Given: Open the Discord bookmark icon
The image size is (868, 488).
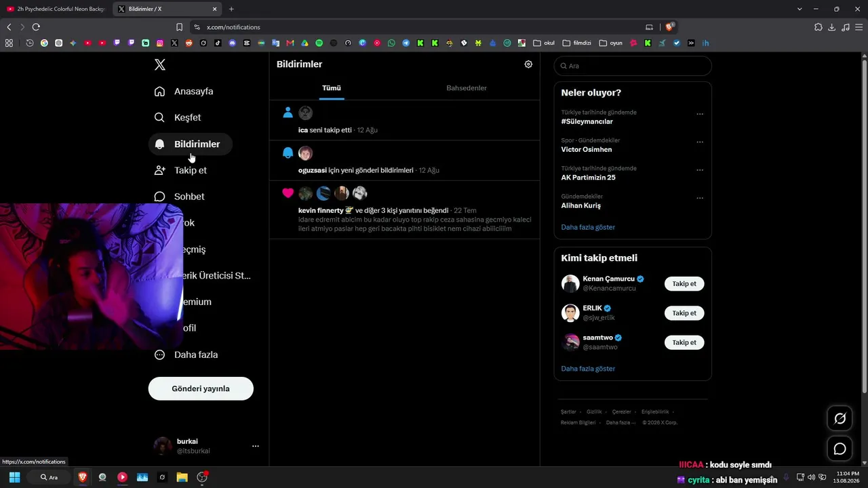Looking at the screenshot, I should (233, 43).
